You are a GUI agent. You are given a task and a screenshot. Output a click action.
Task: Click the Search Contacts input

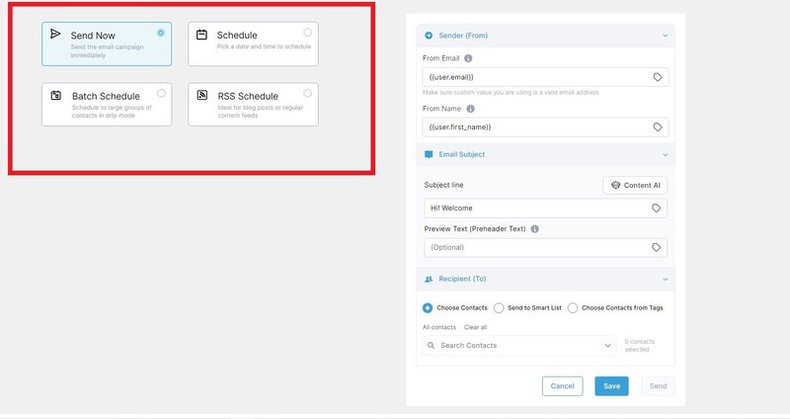[519, 345]
